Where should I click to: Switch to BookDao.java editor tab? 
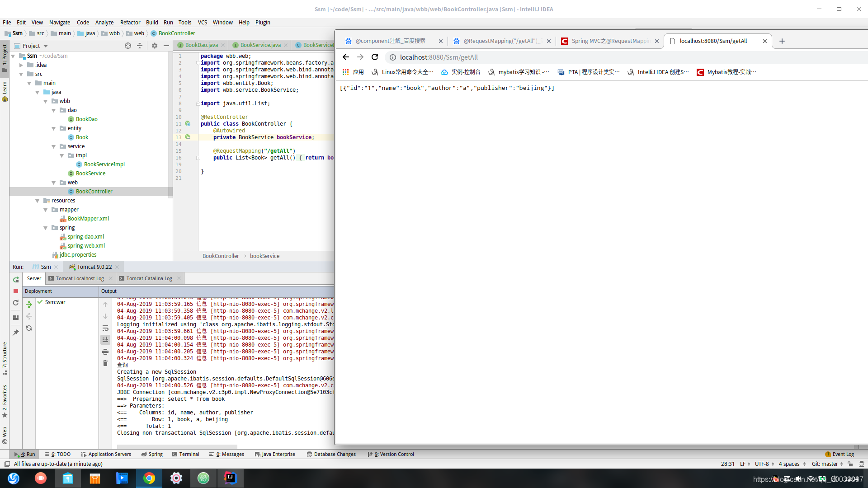pyautogui.click(x=201, y=45)
